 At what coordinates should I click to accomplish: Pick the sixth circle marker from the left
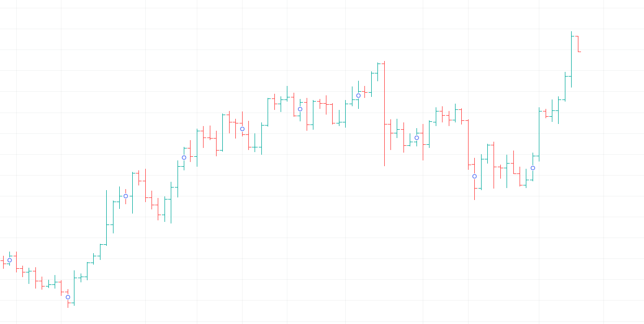point(300,109)
